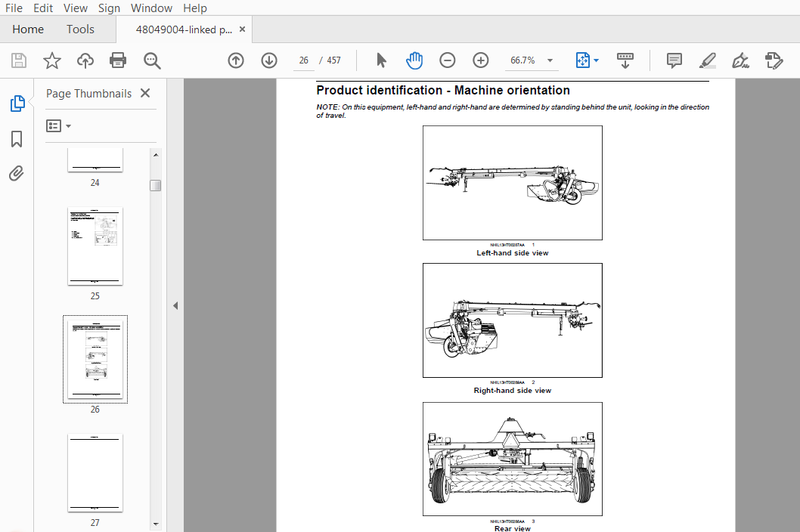The image size is (800, 532).
Task: Upload the file to the cloud
Action: [x=85, y=60]
